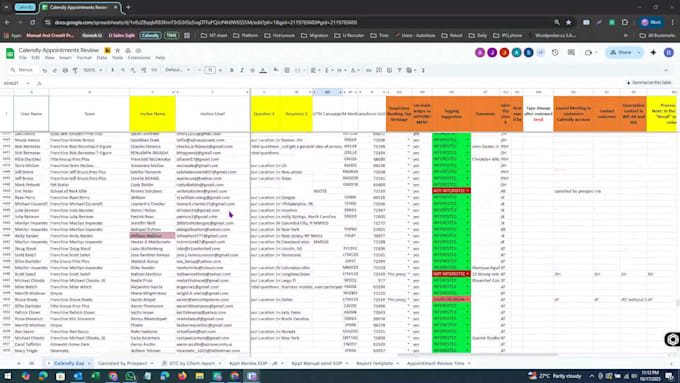Click the move to folder icon

[128, 50]
